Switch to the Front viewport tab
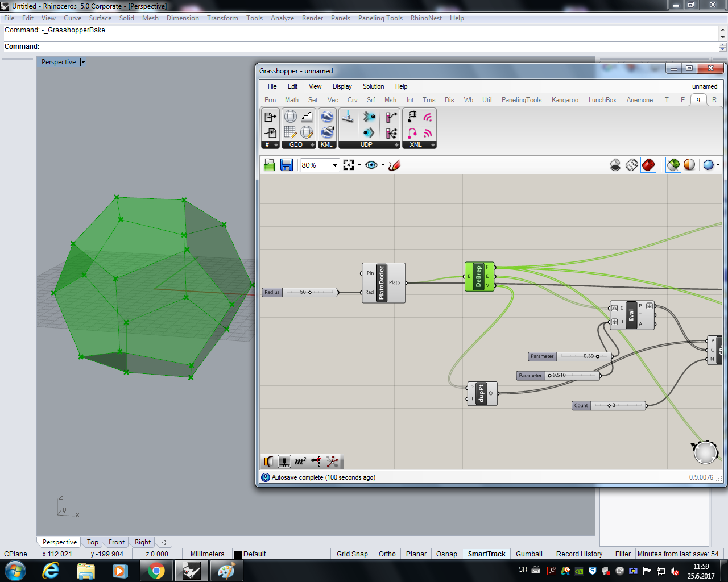Viewport: 728px width, 582px height. (117, 542)
